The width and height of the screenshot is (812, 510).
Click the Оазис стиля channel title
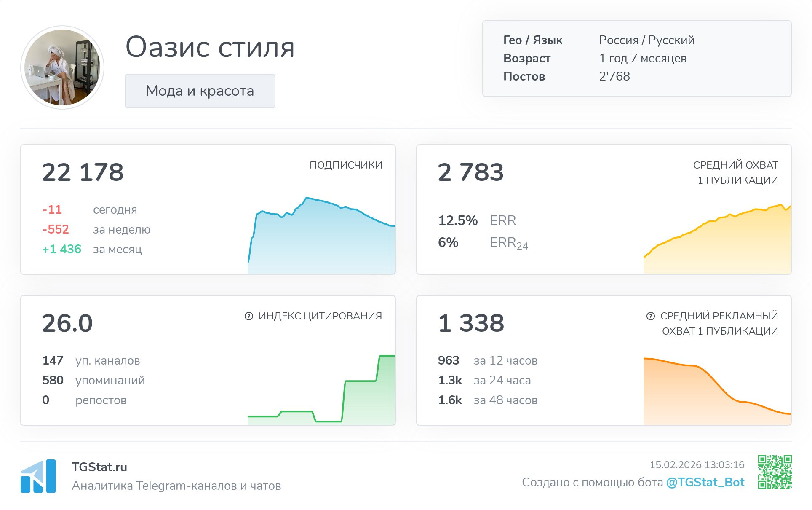[x=210, y=47]
